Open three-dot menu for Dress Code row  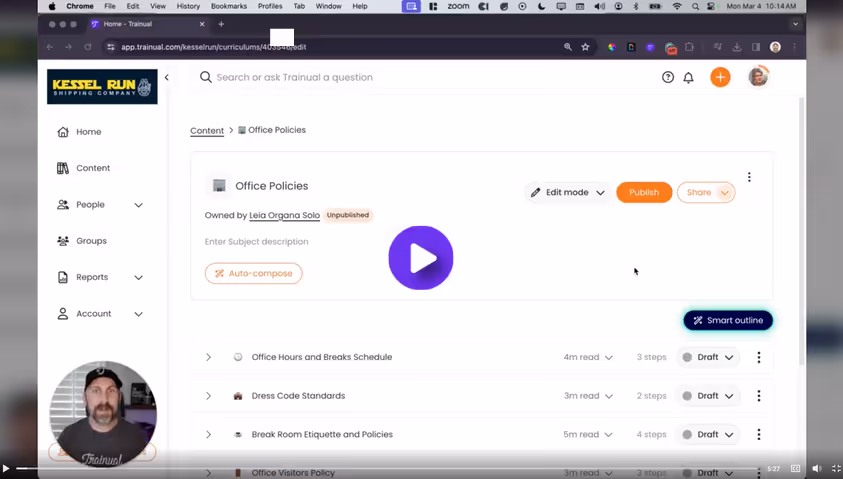click(x=759, y=396)
